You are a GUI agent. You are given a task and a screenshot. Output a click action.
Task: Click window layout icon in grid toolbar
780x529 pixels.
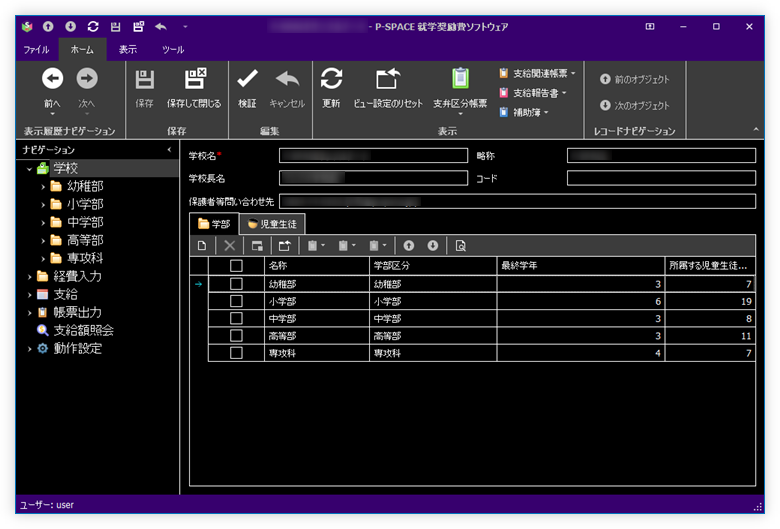coord(257,245)
